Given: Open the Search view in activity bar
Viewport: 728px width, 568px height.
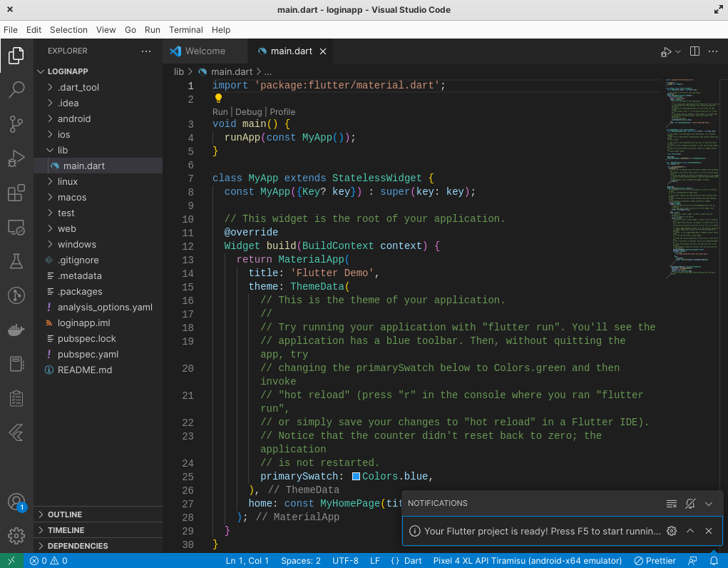Looking at the screenshot, I should pos(16,89).
